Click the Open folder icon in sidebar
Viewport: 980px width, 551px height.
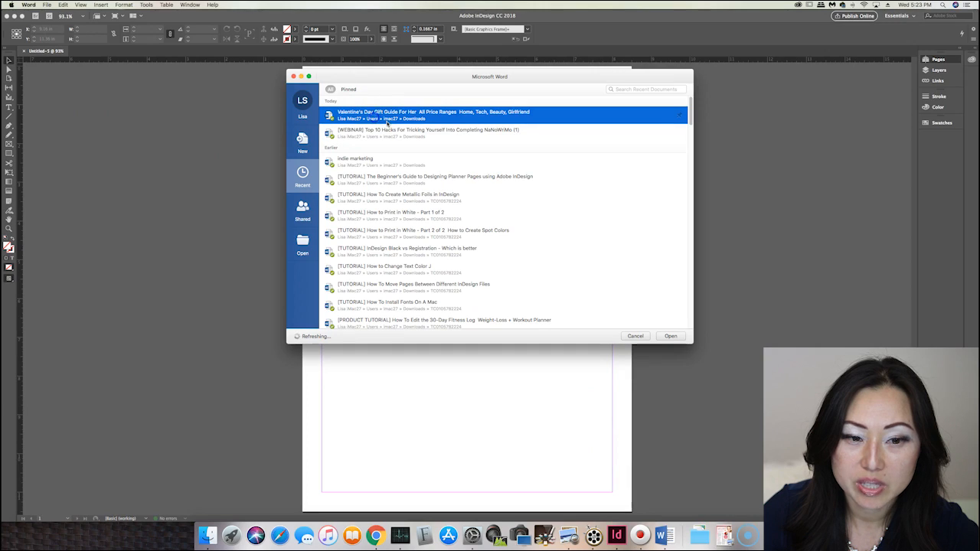pyautogui.click(x=302, y=243)
